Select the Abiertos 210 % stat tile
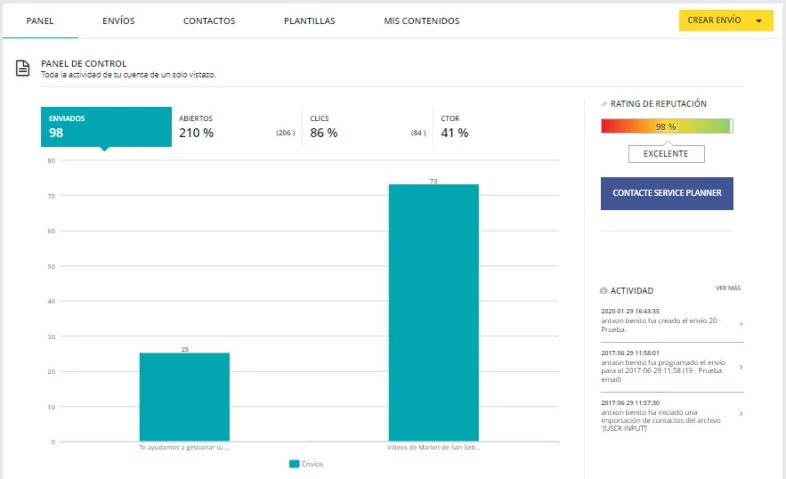This screenshot has height=479, width=786. (237, 127)
